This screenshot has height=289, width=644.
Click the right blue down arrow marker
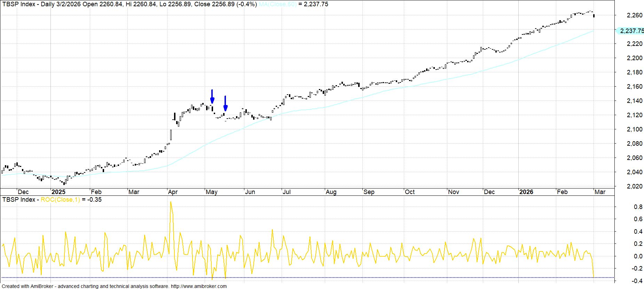click(x=225, y=104)
